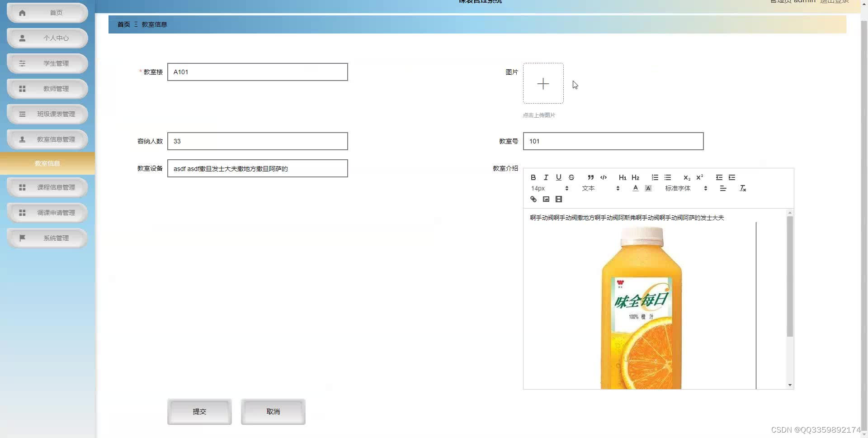Open the text background color picker

pyautogui.click(x=648, y=188)
